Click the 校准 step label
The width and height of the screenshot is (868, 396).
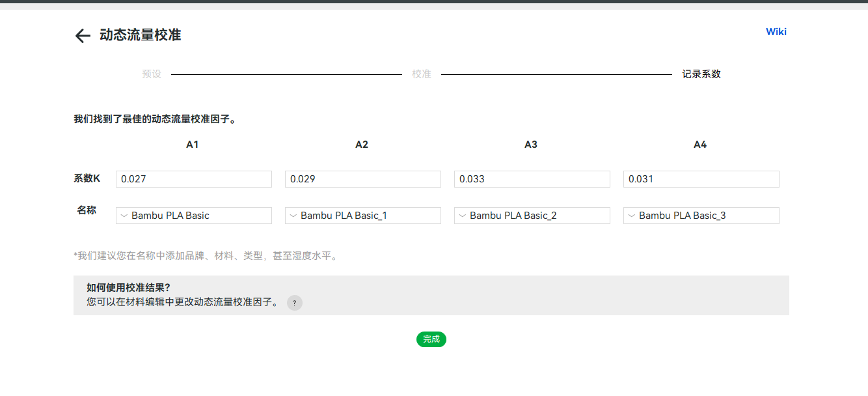point(422,74)
